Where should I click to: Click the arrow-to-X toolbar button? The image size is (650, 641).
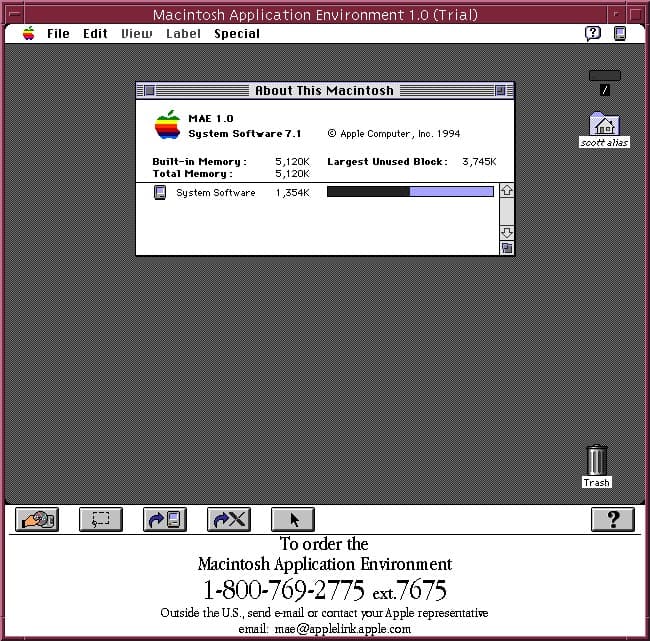coord(229,519)
